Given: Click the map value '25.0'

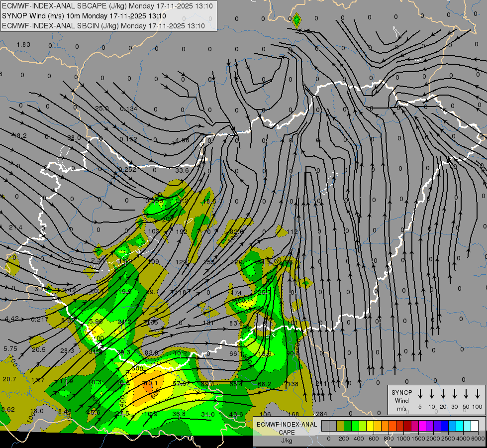Looking at the screenshot, I should (102, 108).
